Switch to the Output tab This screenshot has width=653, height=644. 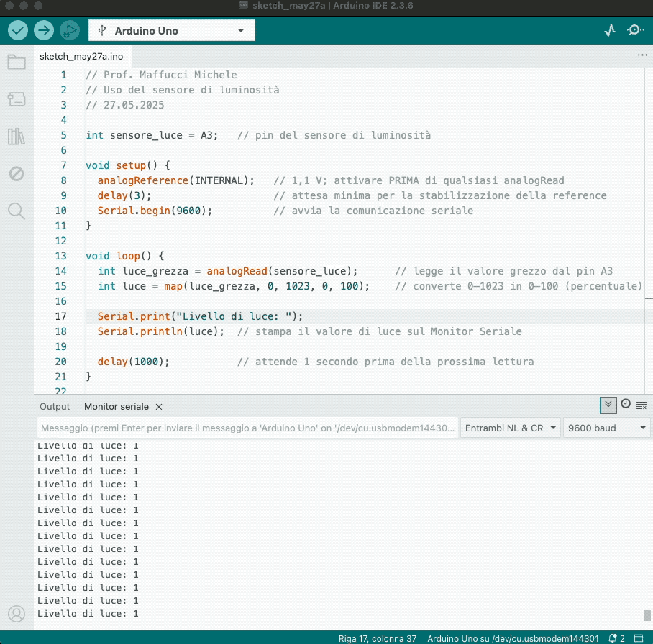[55, 406]
